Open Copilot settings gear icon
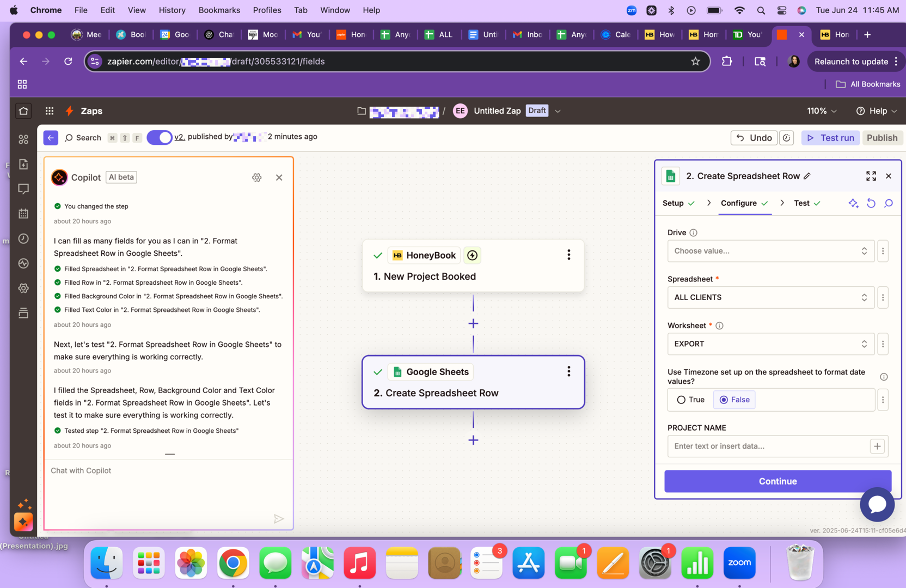 (257, 177)
